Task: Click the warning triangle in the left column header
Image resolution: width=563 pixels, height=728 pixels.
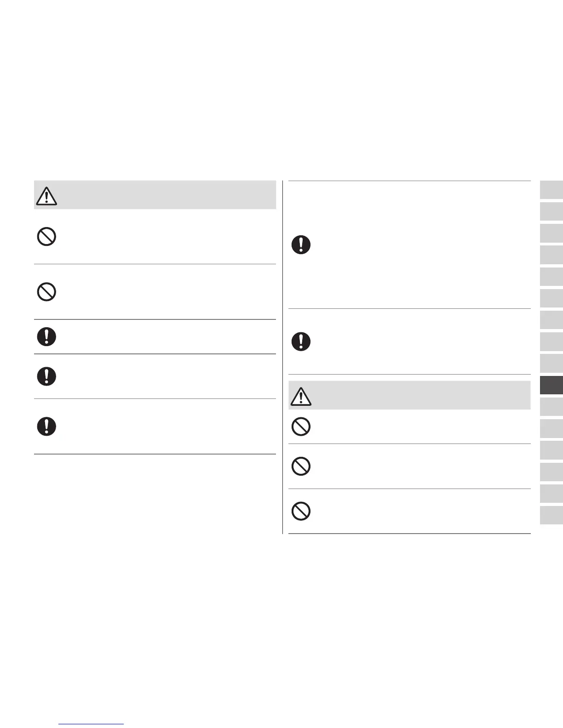Action: (x=46, y=196)
